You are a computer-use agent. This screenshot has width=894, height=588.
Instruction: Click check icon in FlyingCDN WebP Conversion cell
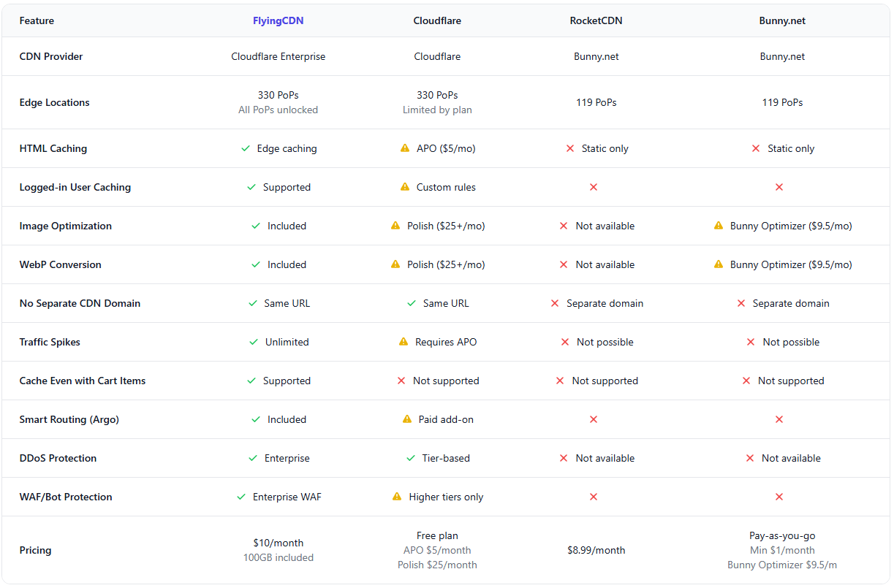(256, 264)
